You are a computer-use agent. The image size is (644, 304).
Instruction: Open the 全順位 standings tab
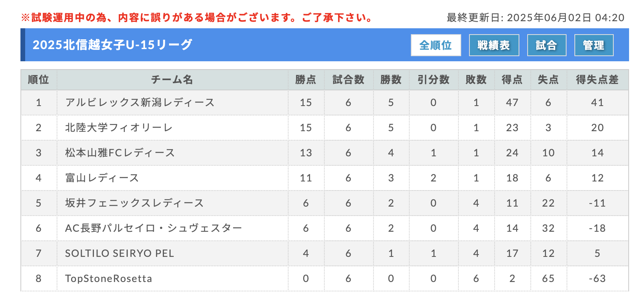pyautogui.click(x=436, y=45)
